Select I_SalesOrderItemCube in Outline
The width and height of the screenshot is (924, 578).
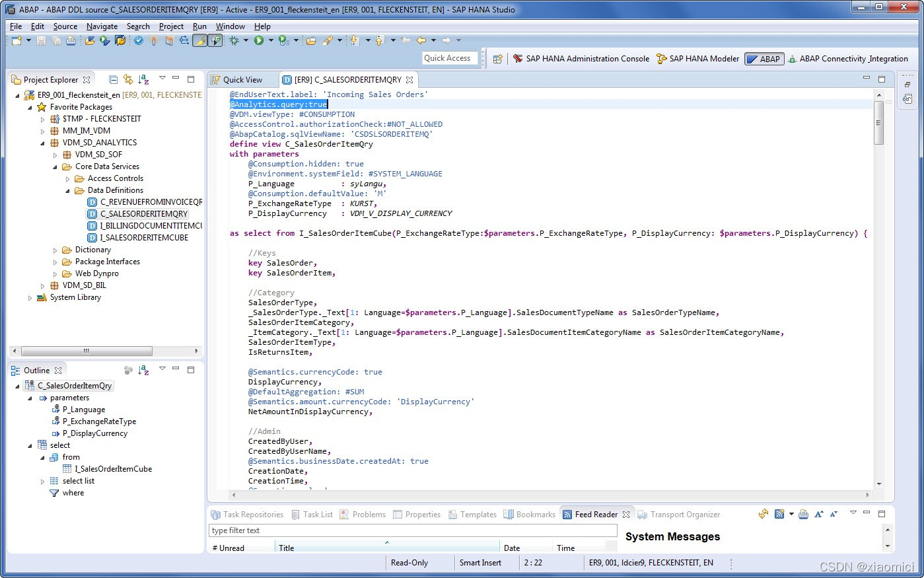point(107,469)
